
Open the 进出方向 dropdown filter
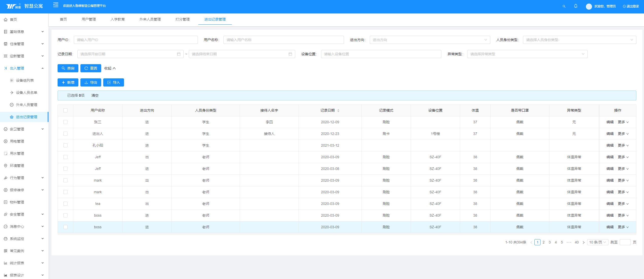click(x=429, y=40)
